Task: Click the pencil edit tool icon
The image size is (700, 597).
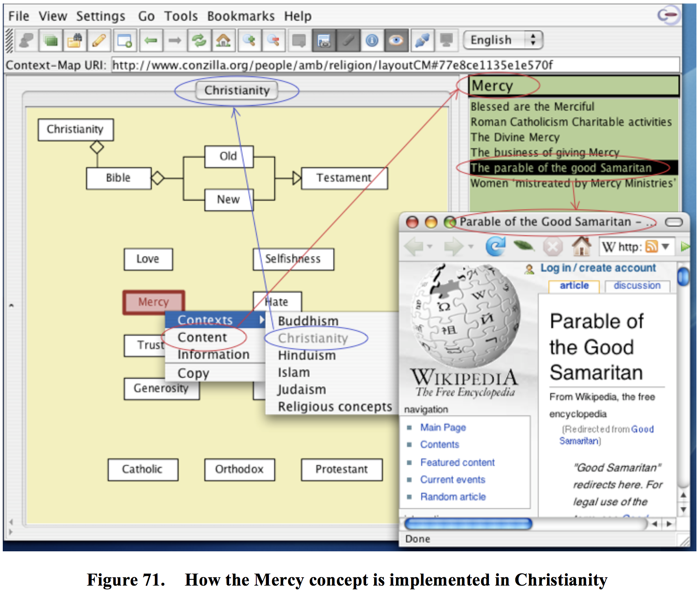Action: pos(99,41)
